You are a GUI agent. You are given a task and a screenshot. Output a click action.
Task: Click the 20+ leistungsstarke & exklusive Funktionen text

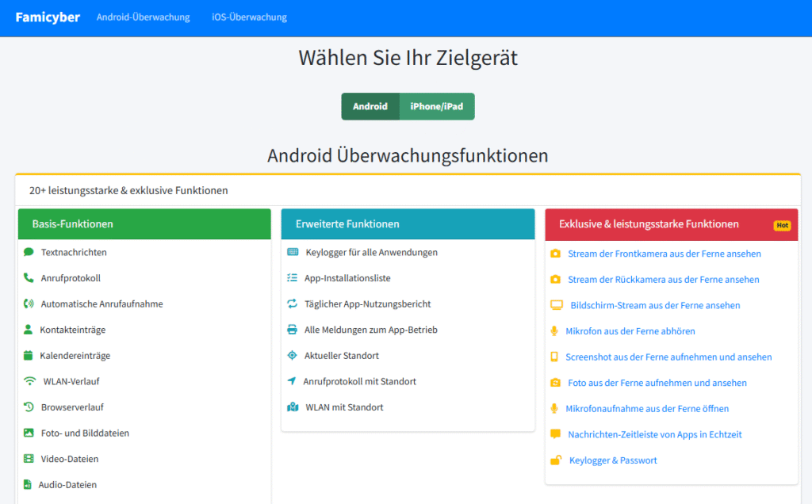[128, 190]
